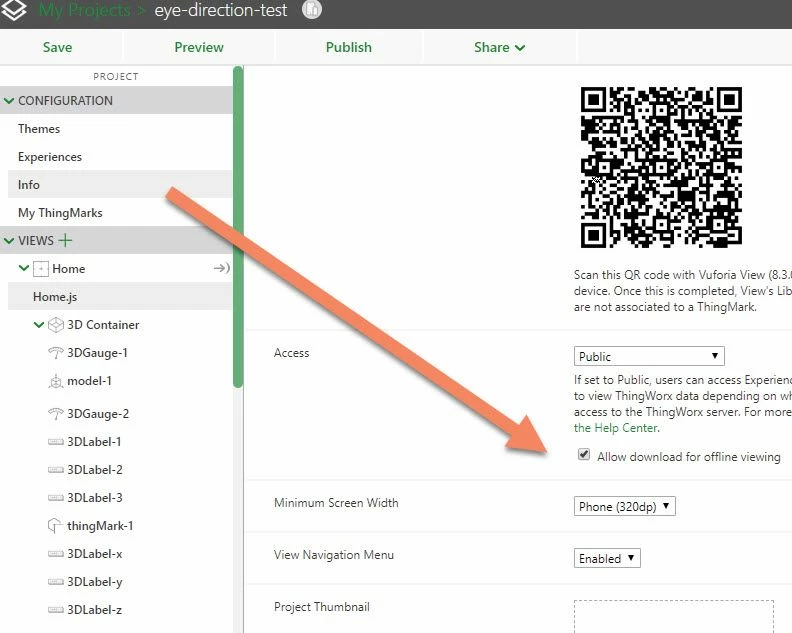Image resolution: width=792 pixels, height=633 pixels.
Task: Click the model icon for model-1
Action: 55,381
